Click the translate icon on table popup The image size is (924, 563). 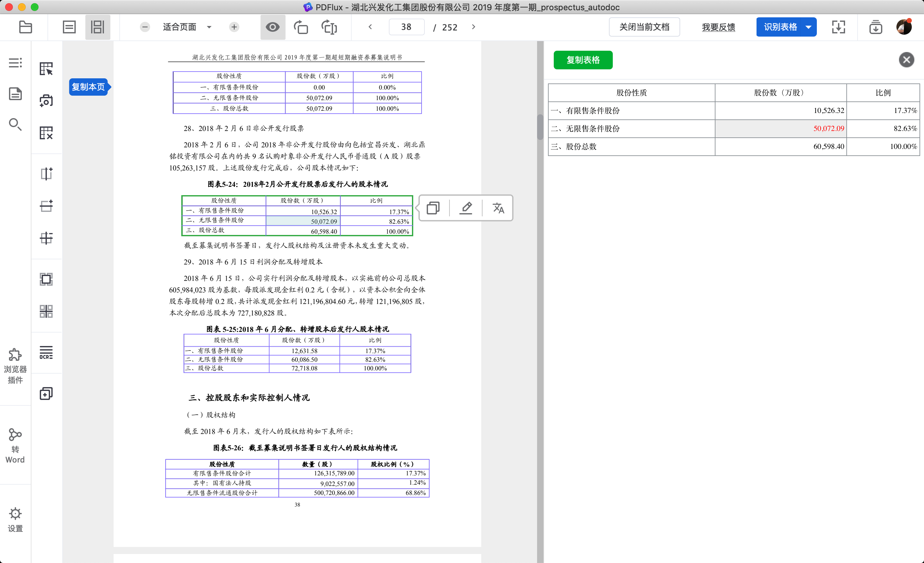click(x=498, y=208)
